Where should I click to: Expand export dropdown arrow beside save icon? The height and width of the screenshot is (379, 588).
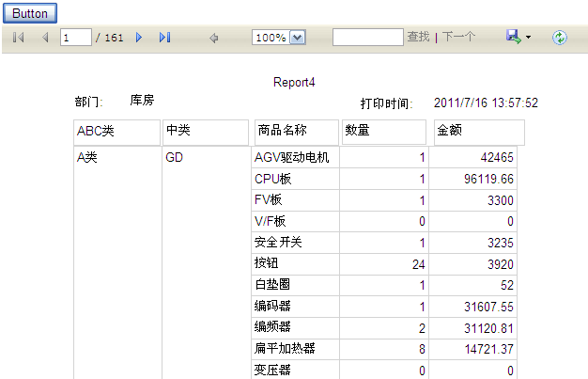(x=528, y=38)
